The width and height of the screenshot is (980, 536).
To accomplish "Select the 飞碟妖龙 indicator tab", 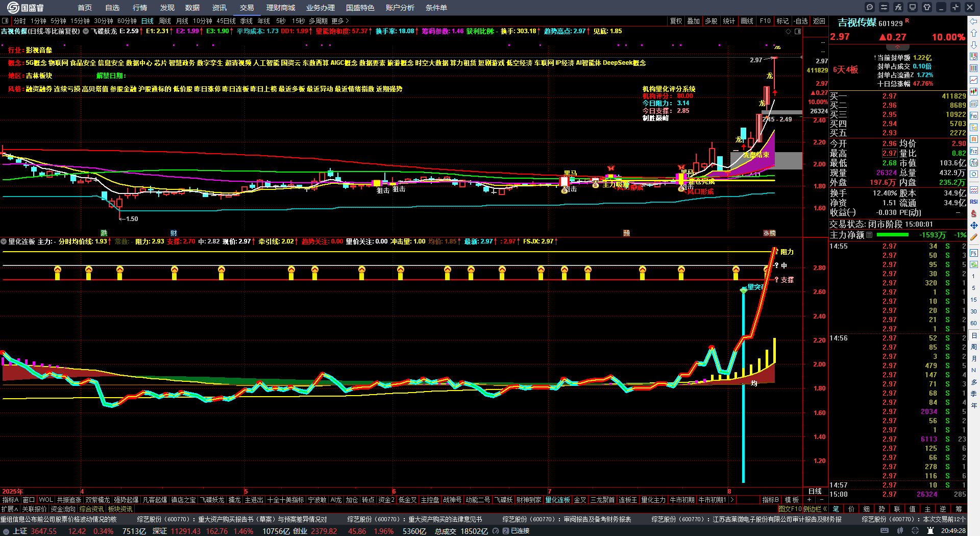I will point(212,500).
